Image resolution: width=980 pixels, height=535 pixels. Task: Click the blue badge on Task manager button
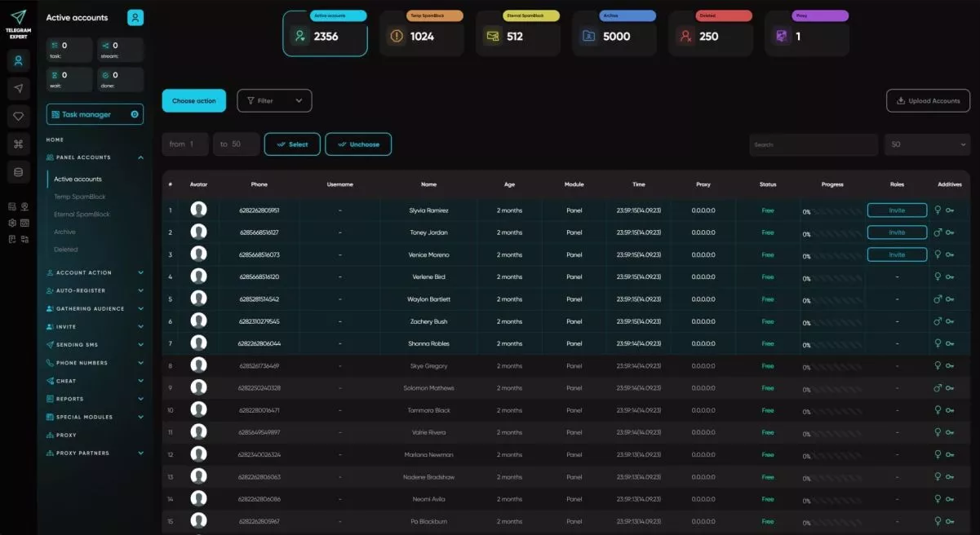tap(135, 114)
